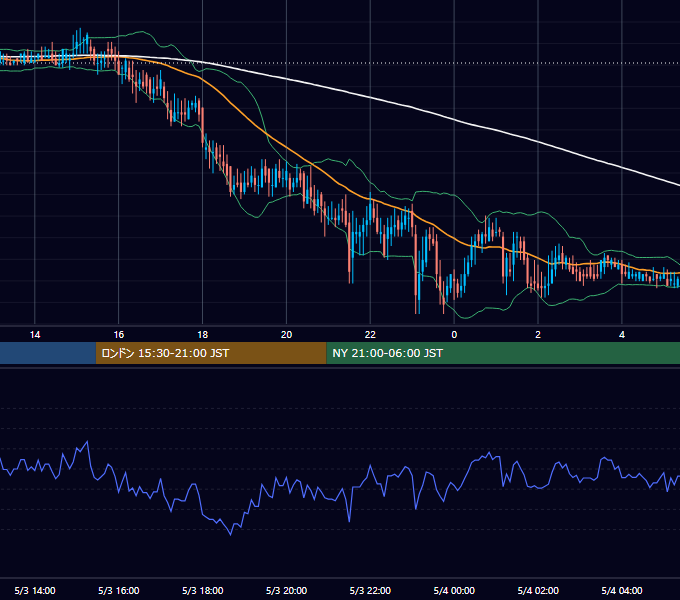This screenshot has height=600, width=680.
Task: Click the '5/3 16:00' indicator time label
Action: click(x=118, y=590)
